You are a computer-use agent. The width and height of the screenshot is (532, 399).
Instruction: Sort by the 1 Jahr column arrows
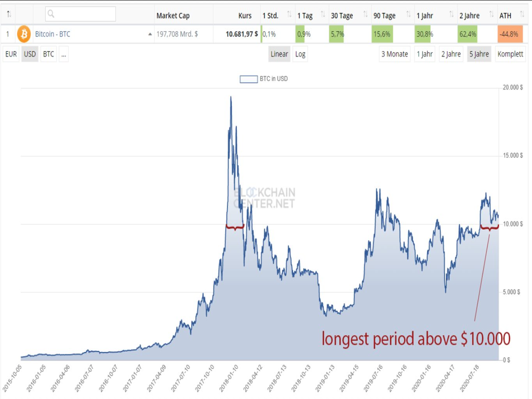coord(453,15)
